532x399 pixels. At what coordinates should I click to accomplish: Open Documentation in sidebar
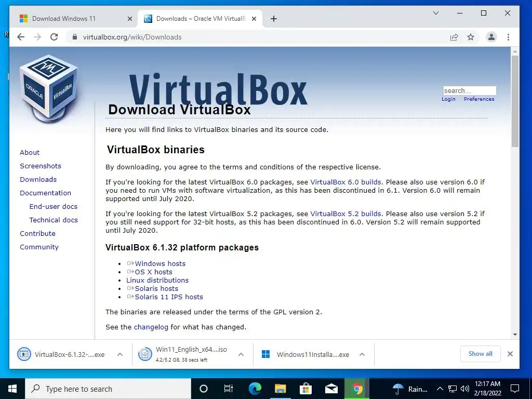[x=46, y=193]
